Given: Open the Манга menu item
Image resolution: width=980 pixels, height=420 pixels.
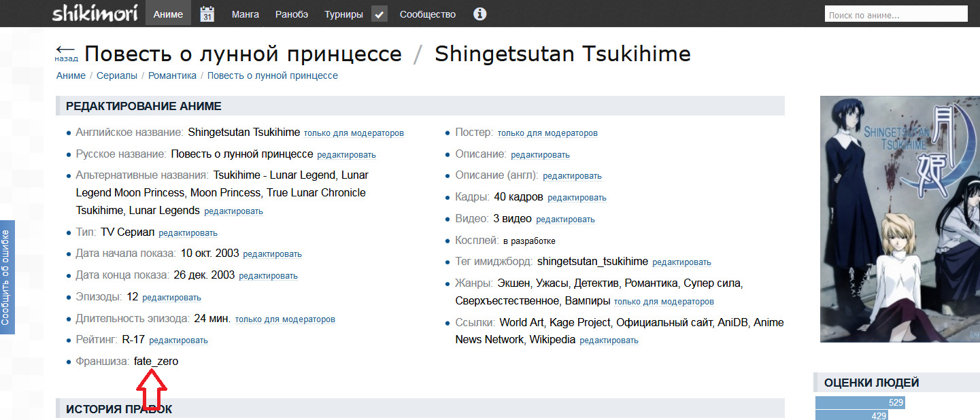Looking at the screenshot, I should click(245, 14).
